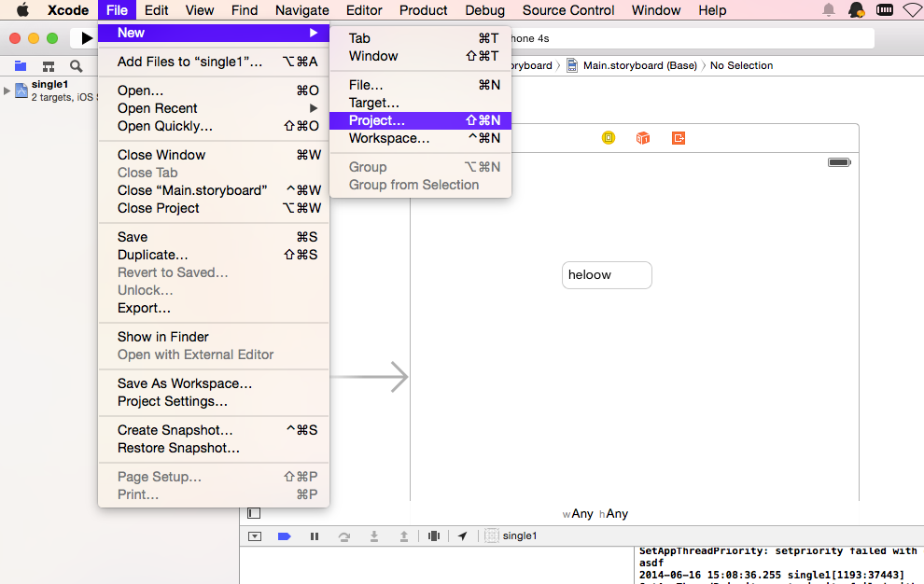Choose Duplicate… menu item
The height and width of the screenshot is (584, 924).
click(214, 255)
